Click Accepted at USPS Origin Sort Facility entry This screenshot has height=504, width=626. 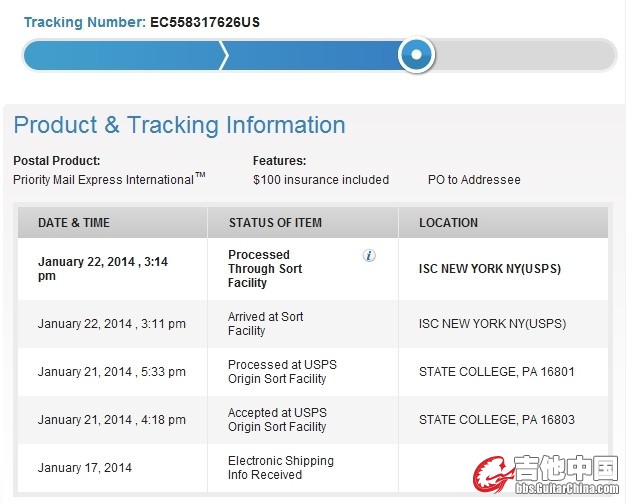point(277,419)
